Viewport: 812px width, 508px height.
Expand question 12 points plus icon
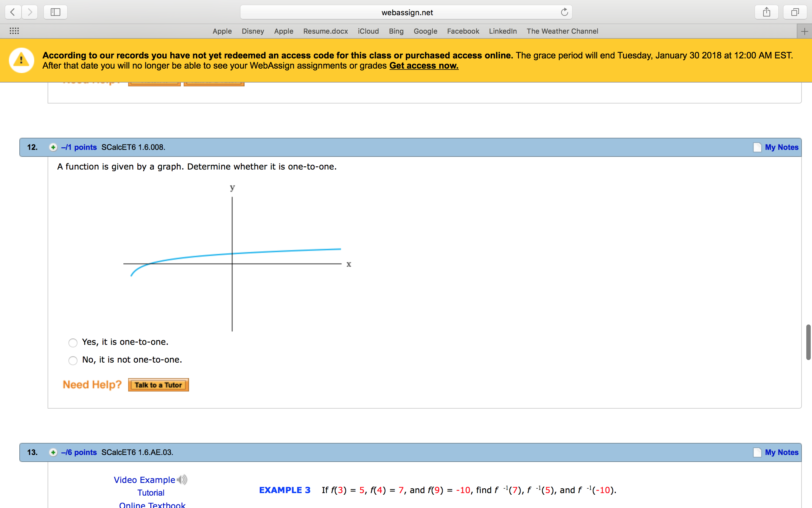click(53, 147)
